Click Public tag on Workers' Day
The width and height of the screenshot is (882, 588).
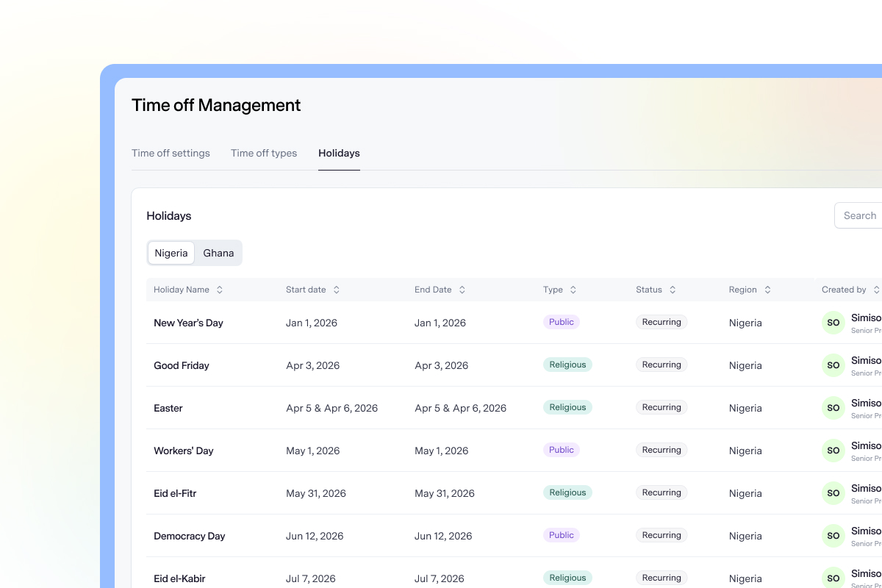(562, 450)
